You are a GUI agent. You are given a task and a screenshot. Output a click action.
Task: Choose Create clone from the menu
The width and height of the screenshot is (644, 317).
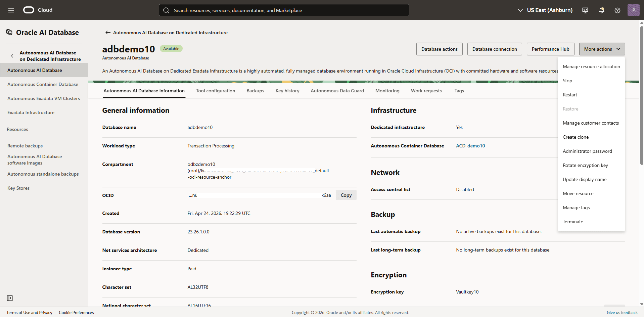pos(591,137)
